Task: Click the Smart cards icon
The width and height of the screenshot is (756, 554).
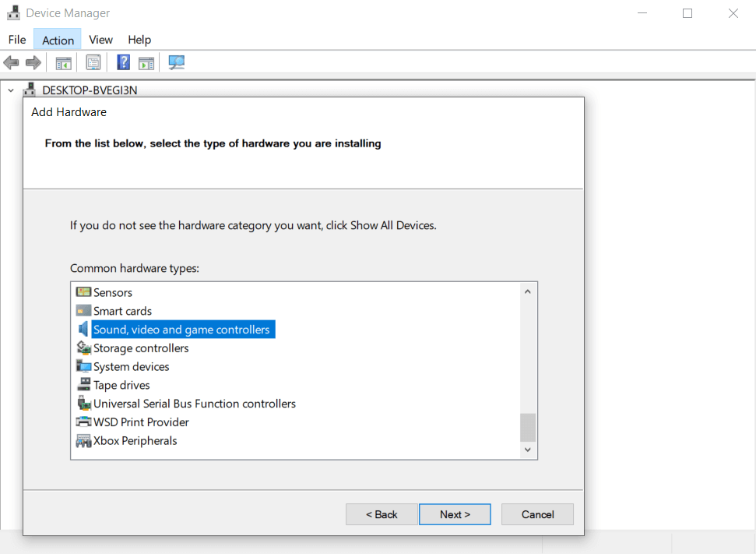Action: tap(83, 310)
